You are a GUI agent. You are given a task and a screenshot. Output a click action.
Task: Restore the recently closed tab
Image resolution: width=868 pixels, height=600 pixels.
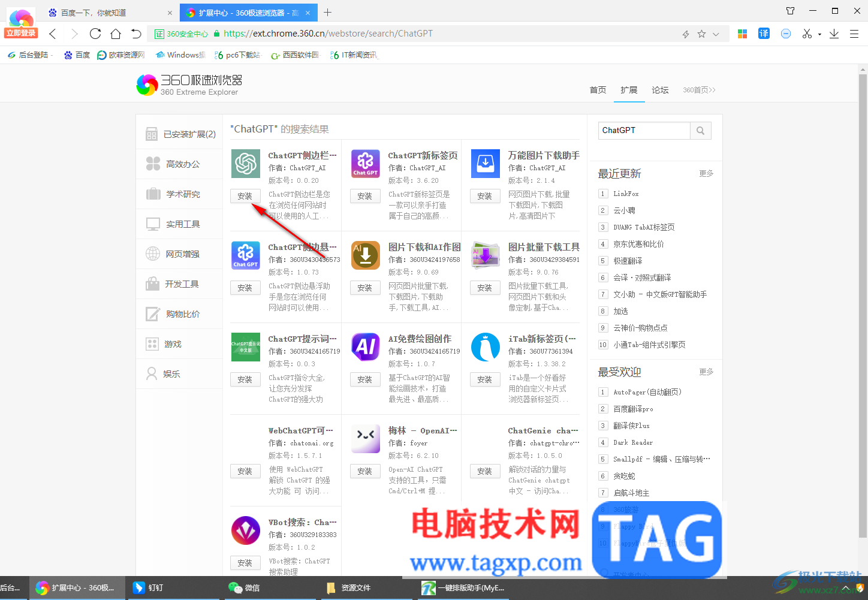(x=136, y=34)
